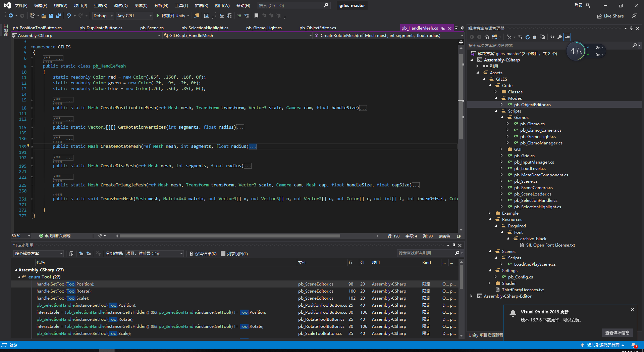
Task: Toggle Keep Results (保留结果) lock
Action: pos(203,254)
